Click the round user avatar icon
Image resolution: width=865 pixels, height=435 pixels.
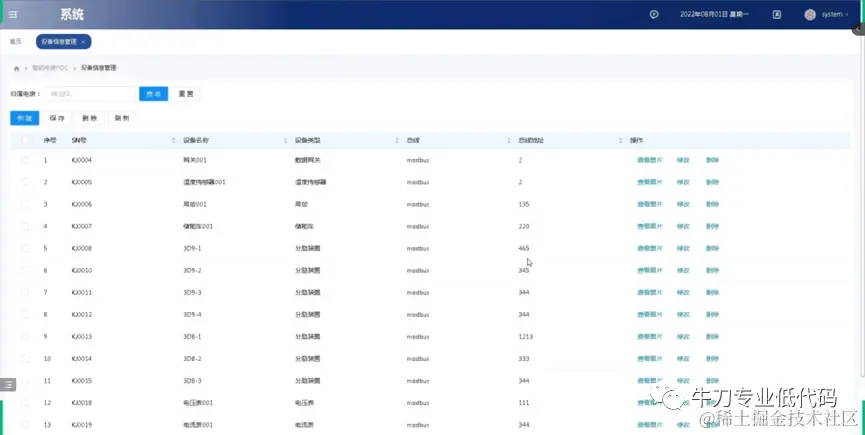click(x=810, y=14)
